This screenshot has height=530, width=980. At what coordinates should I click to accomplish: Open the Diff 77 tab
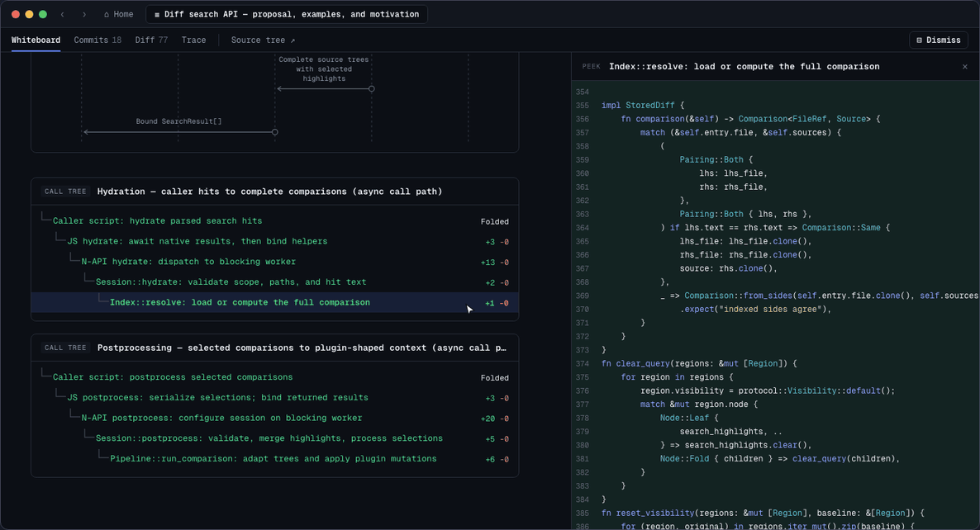[151, 40]
